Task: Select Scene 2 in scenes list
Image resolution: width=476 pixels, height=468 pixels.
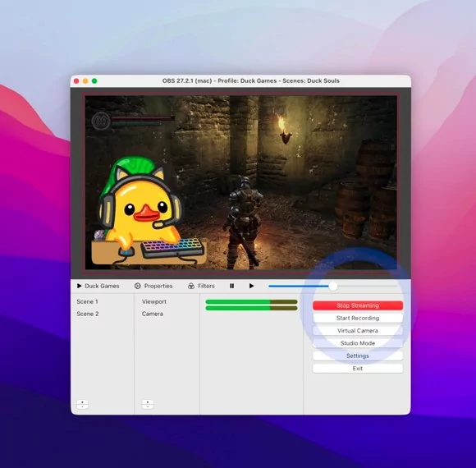Action: pyautogui.click(x=88, y=314)
